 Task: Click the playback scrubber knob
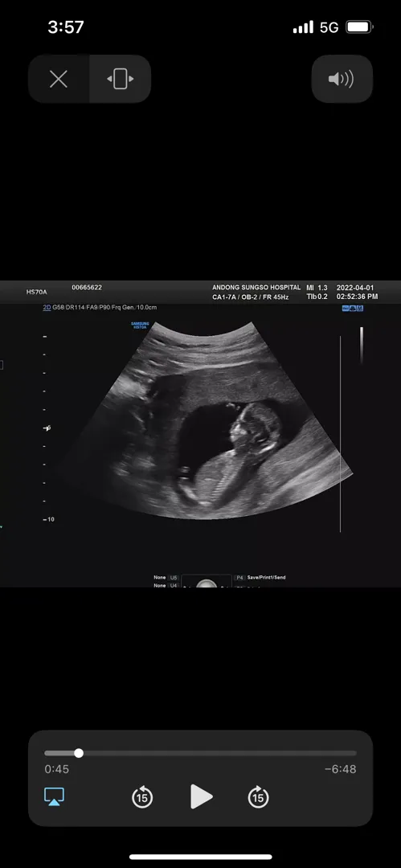coord(79,753)
